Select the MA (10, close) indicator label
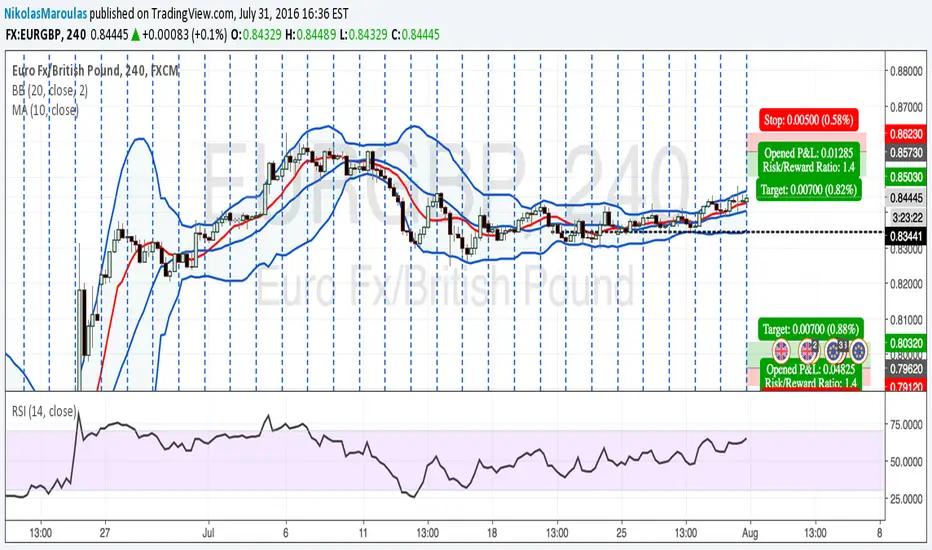This screenshot has height=550, width=932. coord(45,110)
